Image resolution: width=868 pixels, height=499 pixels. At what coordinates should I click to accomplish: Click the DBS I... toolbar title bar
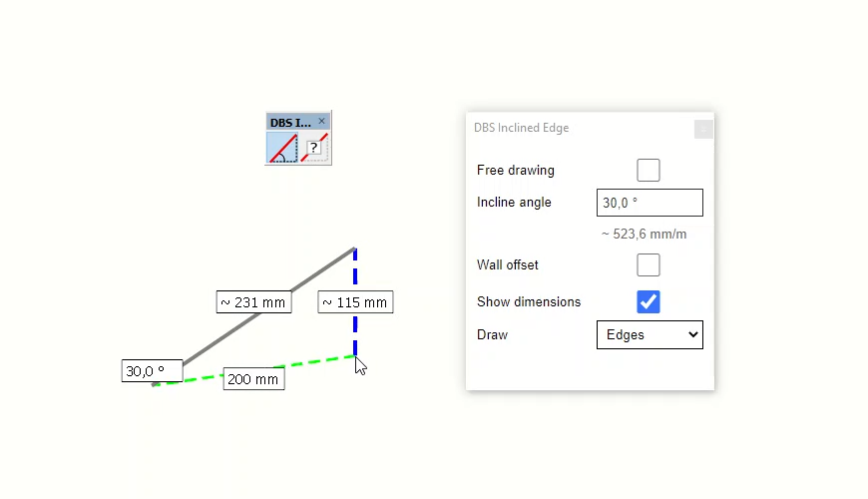click(290, 122)
